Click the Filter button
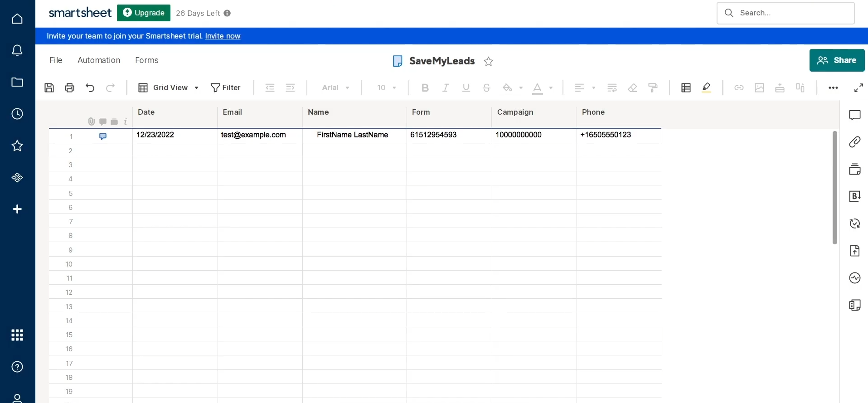The height and width of the screenshot is (403, 868). coord(226,87)
